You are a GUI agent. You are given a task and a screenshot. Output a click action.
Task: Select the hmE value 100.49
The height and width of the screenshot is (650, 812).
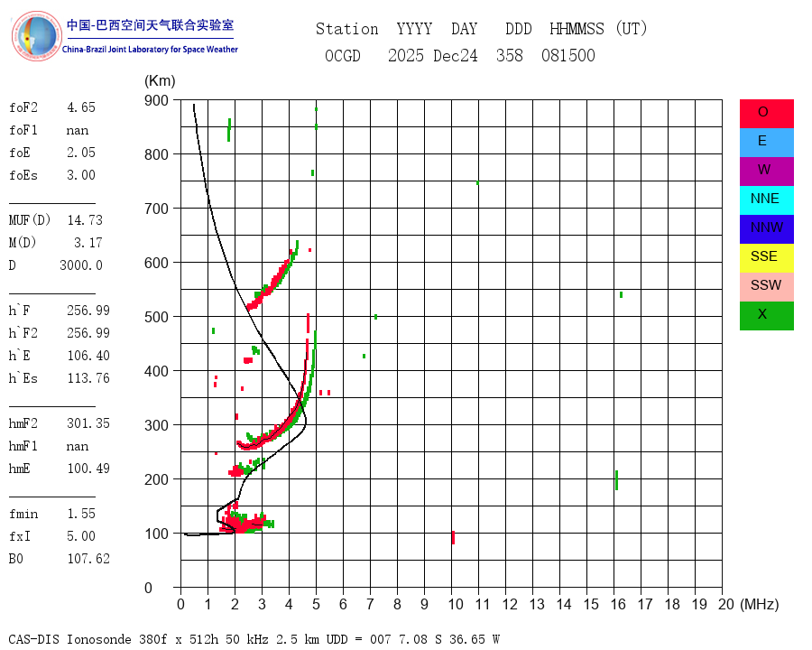tap(88, 469)
